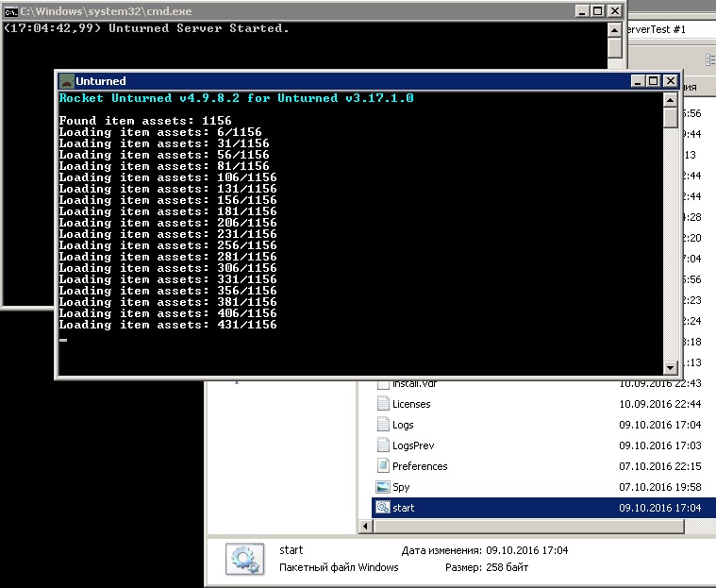Click Explorer horizontal scrollbar left arrow
The image size is (716, 588).
click(x=365, y=527)
